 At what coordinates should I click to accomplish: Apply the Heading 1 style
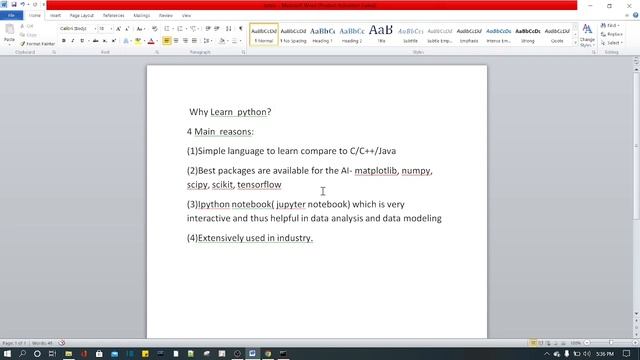322,35
